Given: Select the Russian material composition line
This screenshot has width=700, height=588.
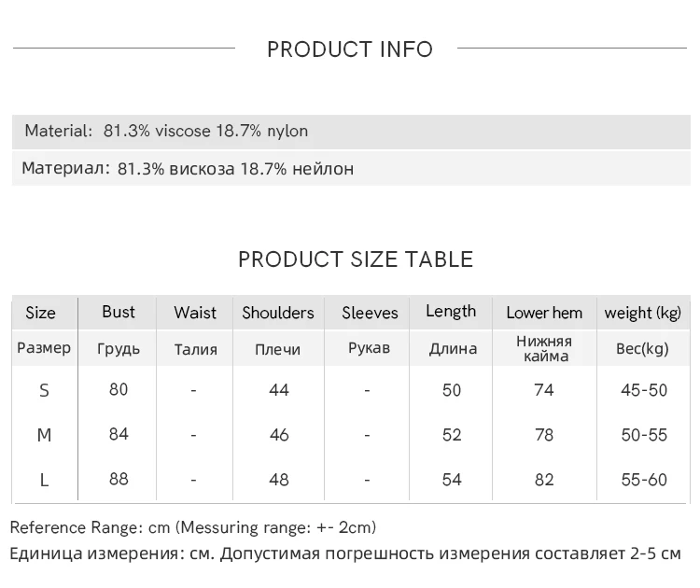Looking at the screenshot, I should click(188, 169).
